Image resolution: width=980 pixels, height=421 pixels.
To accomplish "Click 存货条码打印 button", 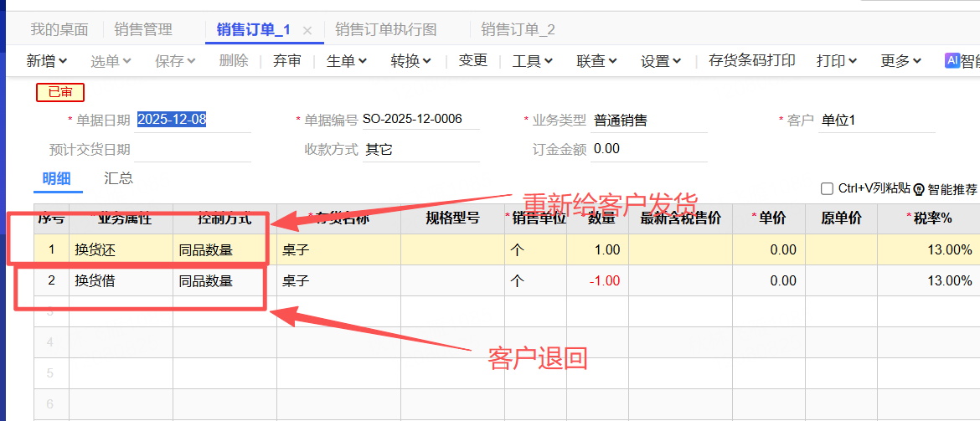I will 751,61.
